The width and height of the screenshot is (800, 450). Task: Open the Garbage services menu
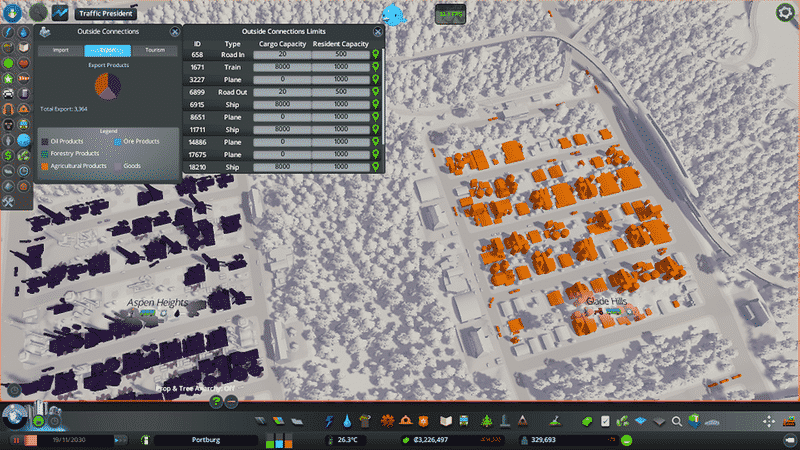tap(365, 421)
